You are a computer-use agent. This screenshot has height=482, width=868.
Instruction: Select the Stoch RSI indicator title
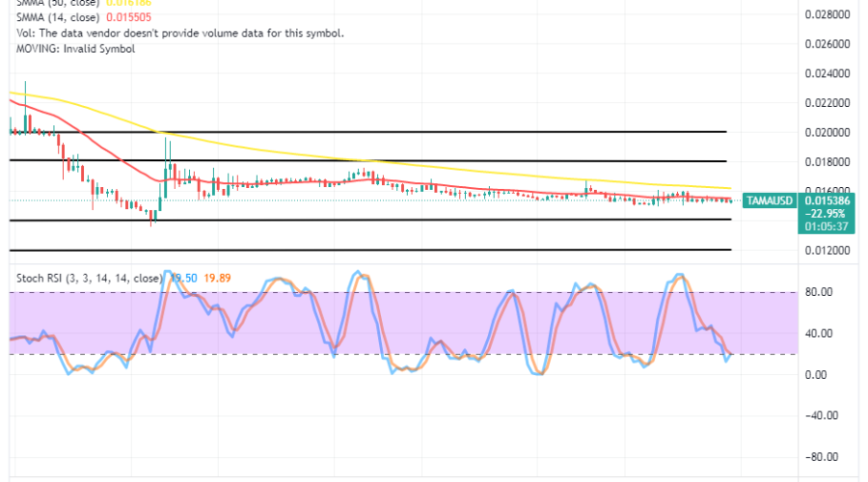click(x=89, y=278)
